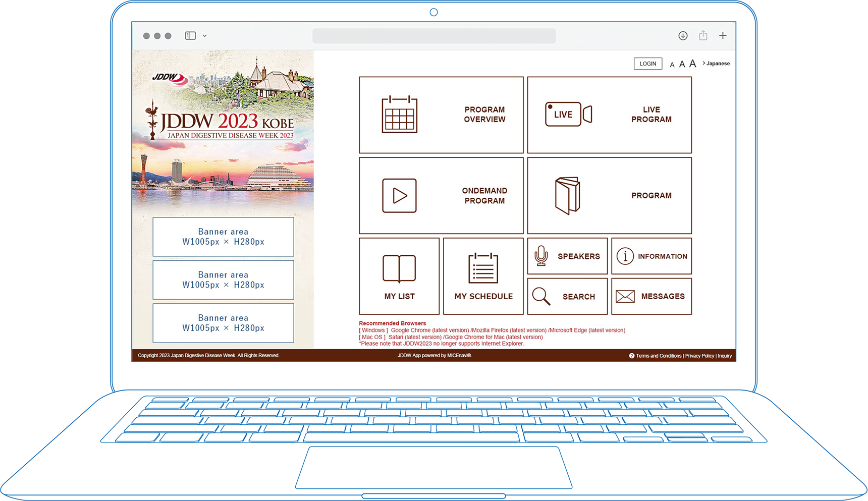Click the My List open-book icon
The height and width of the screenshot is (501, 868).
tap(399, 269)
